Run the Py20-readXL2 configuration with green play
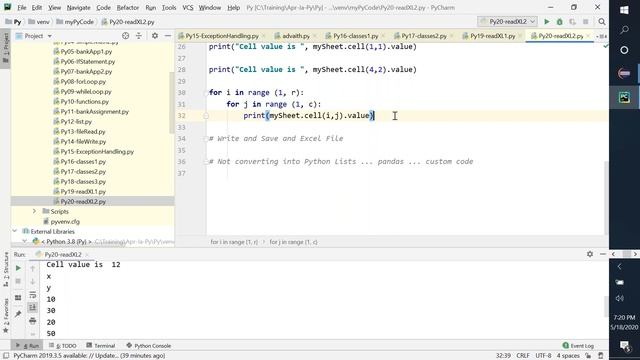 click(x=547, y=22)
